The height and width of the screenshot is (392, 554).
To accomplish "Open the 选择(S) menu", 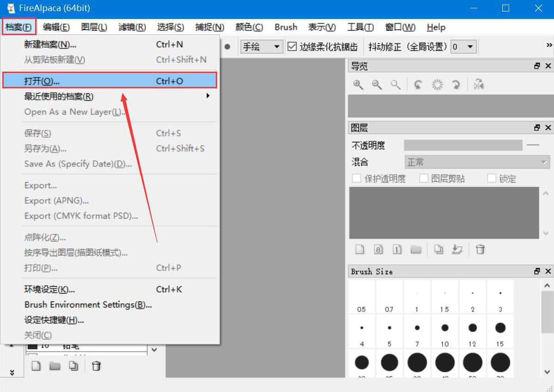I will pos(170,27).
